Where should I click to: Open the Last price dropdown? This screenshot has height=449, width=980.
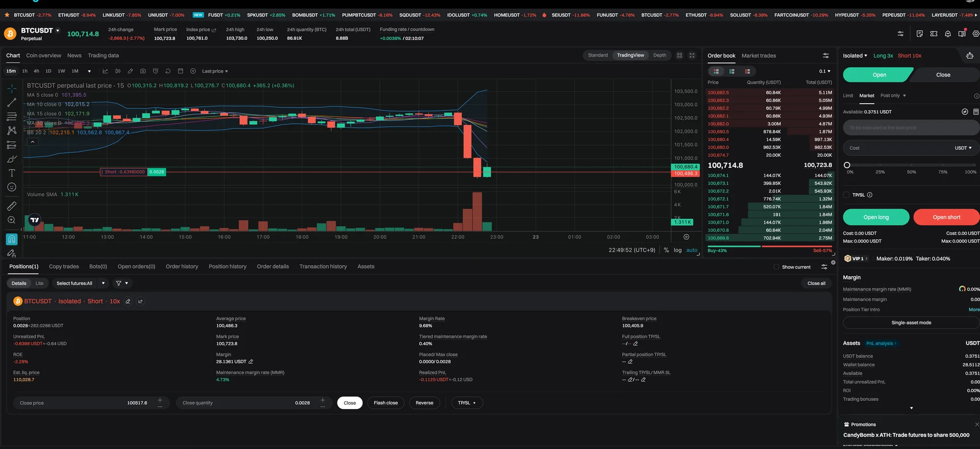(215, 71)
